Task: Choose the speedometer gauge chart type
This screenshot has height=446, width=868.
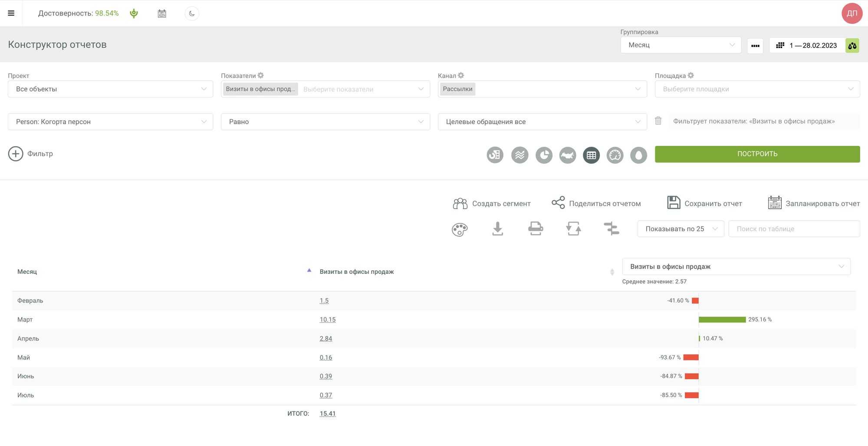Action: pyautogui.click(x=615, y=155)
